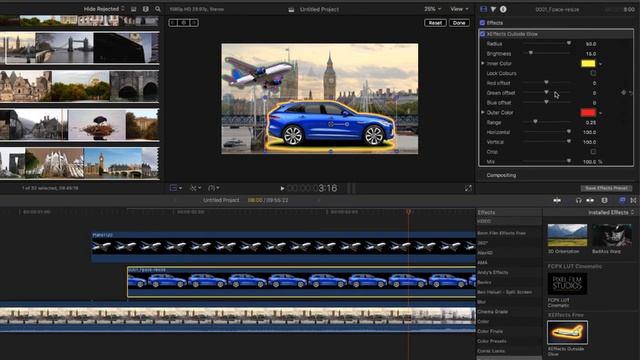Click the Done button in viewer

click(459, 23)
